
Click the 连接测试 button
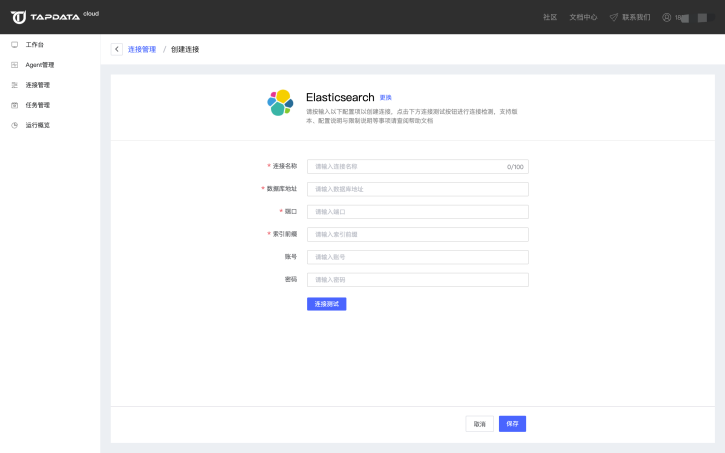pos(326,304)
